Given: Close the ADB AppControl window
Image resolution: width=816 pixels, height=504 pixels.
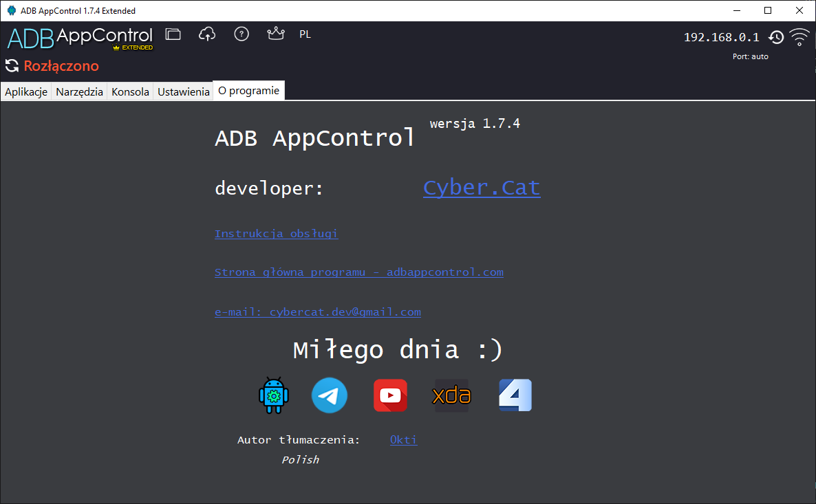Looking at the screenshot, I should tap(799, 10).
